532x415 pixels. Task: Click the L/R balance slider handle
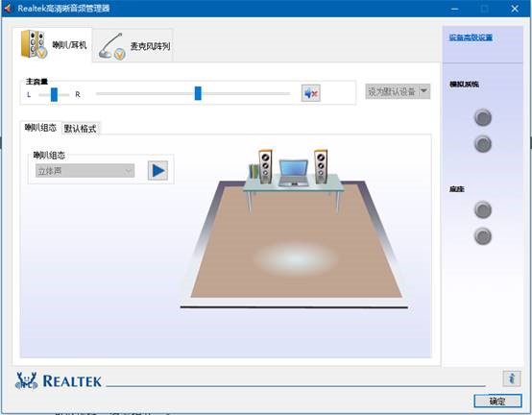(x=54, y=94)
